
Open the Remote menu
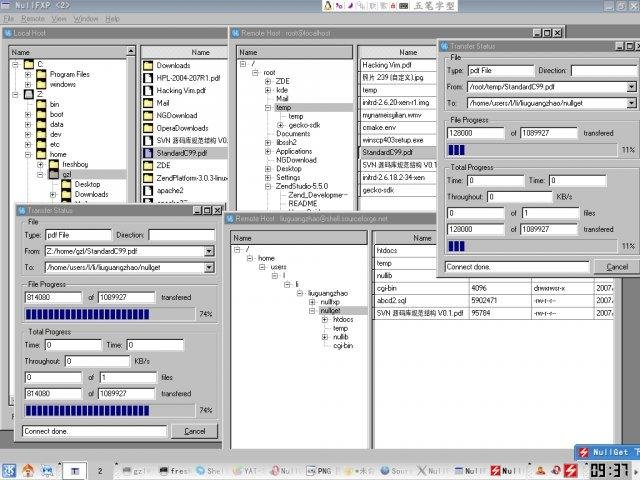click(34, 19)
